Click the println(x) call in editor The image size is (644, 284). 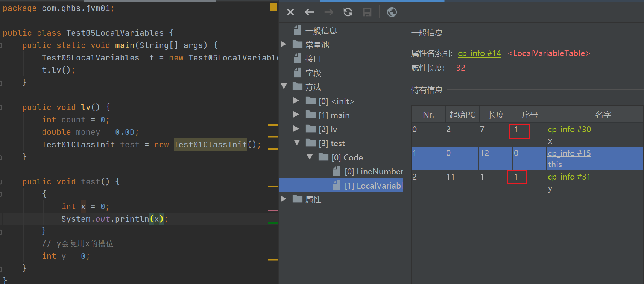point(139,219)
